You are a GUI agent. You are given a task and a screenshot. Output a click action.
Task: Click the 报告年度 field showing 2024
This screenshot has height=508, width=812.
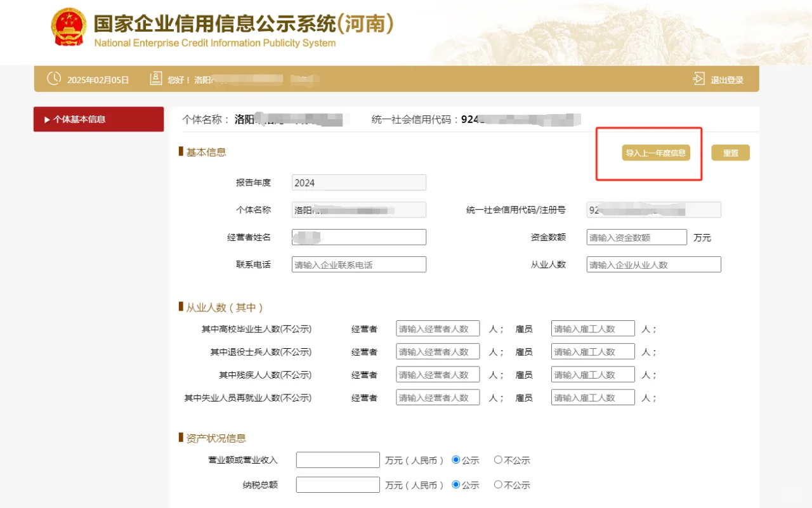click(359, 183)
